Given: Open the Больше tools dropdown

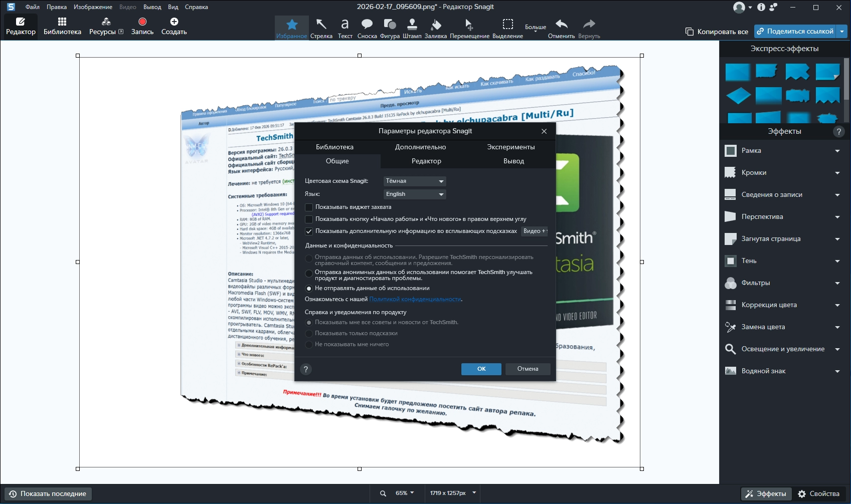Looking at the screenshot, I should (536, 28).
